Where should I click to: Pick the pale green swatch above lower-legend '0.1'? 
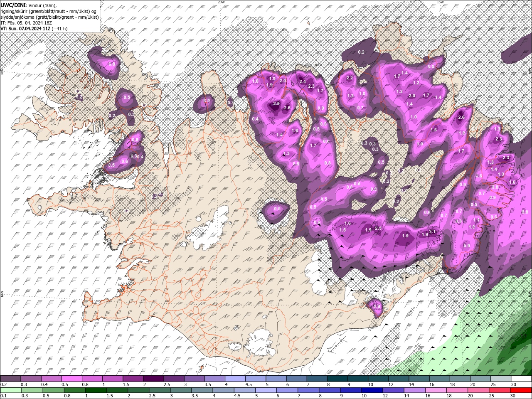pyautogui.click(x=10, y=390)
